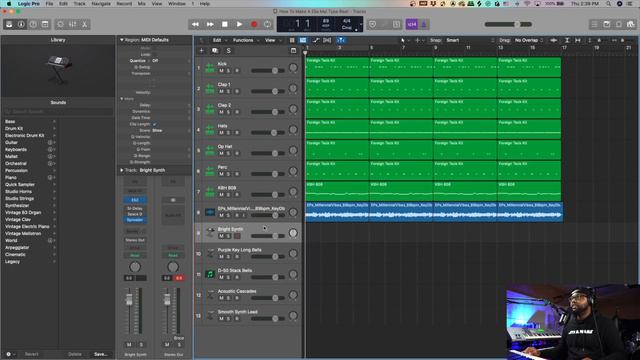Open the Drag No Overlap dropdown
Viewport: 640px width, 360px height.
pyautogui.click(x=529, y=40)
